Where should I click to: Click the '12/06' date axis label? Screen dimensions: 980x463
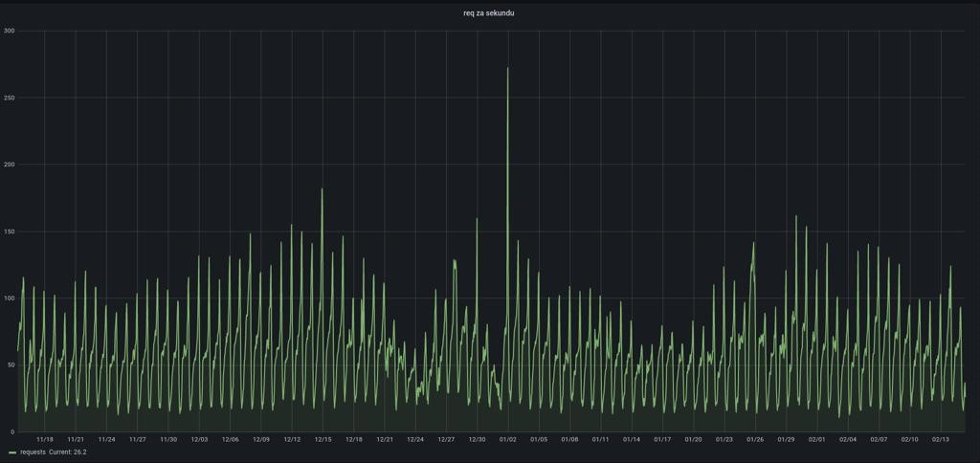(231, 439)
